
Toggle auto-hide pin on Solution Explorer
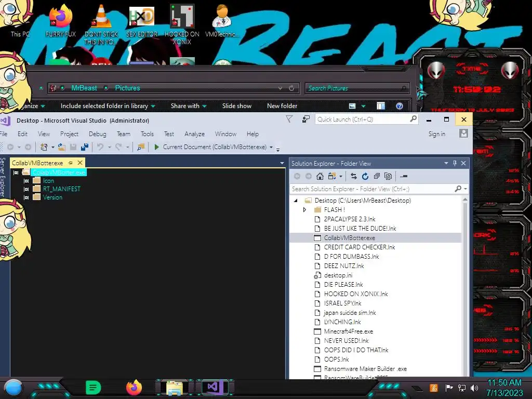[x=455, y=163]
